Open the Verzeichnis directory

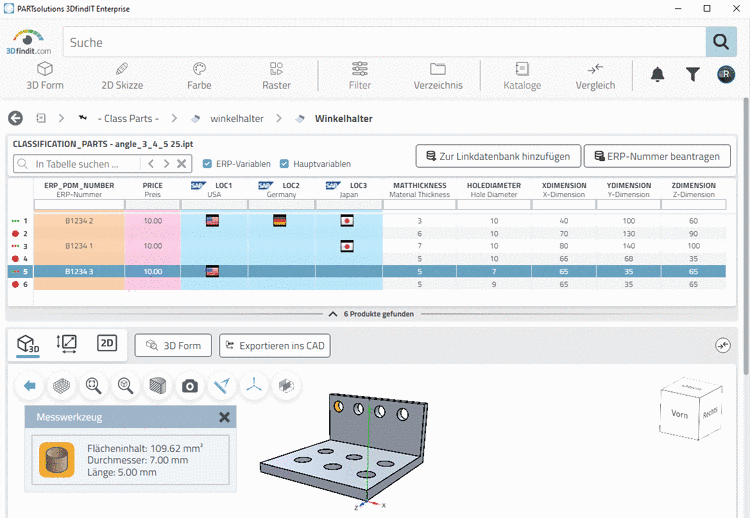tap(438, 76)
